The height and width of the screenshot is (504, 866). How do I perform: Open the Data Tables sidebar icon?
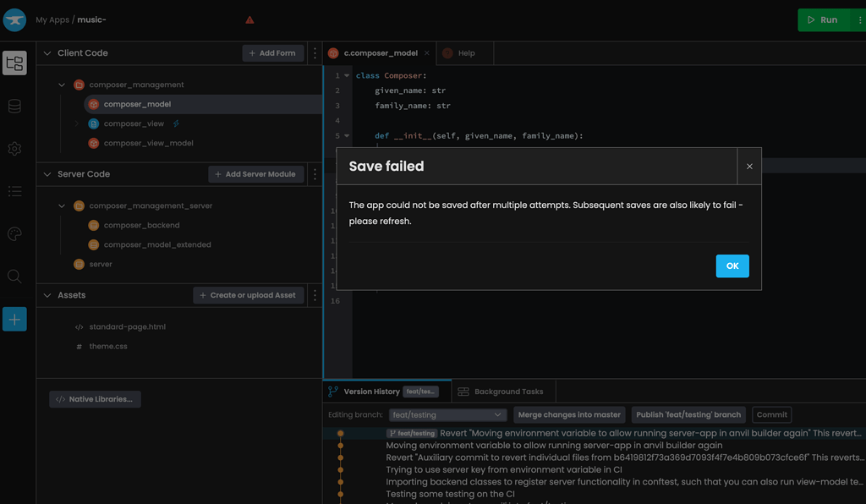pos(14,105)
